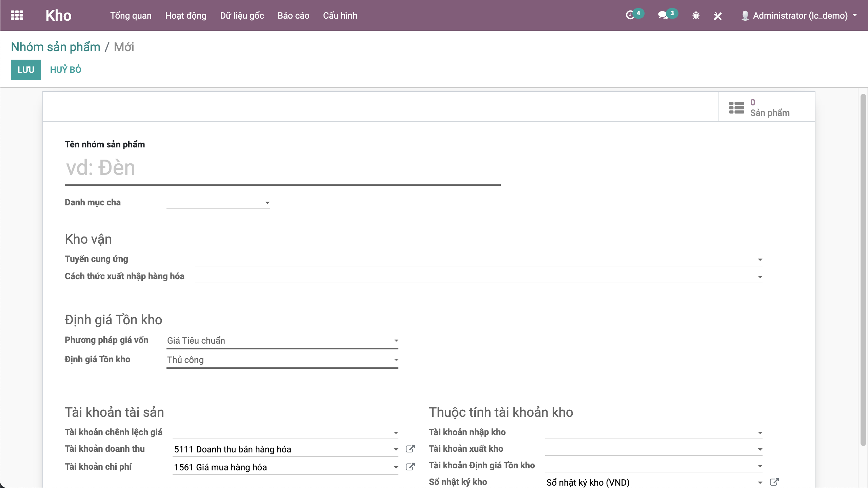Screen dimensions: 868x488
Task: Open external link for Tài khoản chi phí
Action: (x=410, y=467)
